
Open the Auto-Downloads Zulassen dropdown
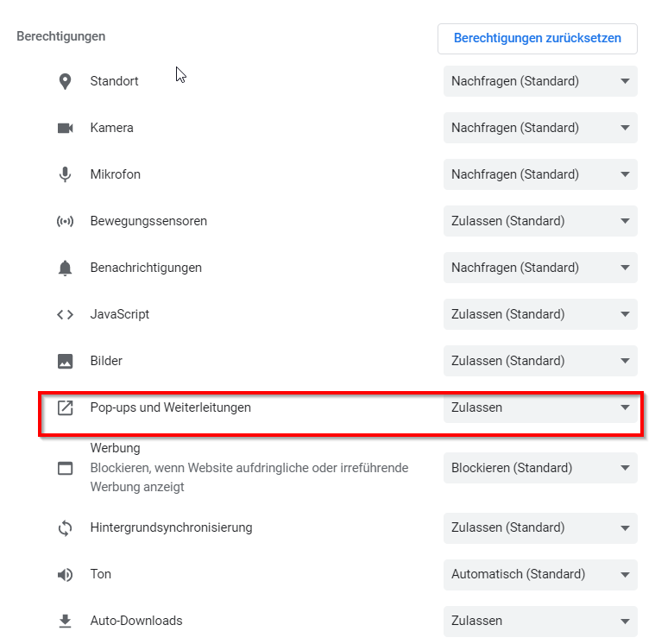pyautogui.click(x=540, y=621)
